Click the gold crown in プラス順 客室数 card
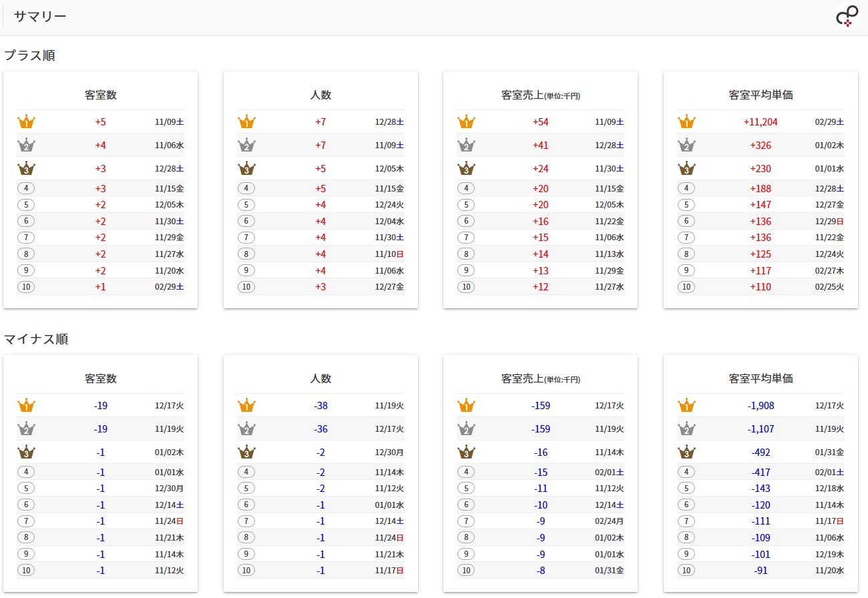This screenshot has width=868, height=598. click(26, 122)
